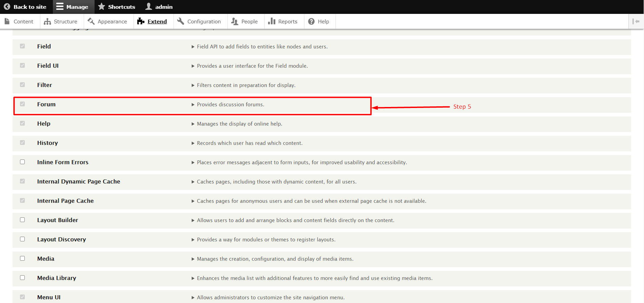Check the Media Library checkbox
The image size is (644, 303).
pos(22,278)
